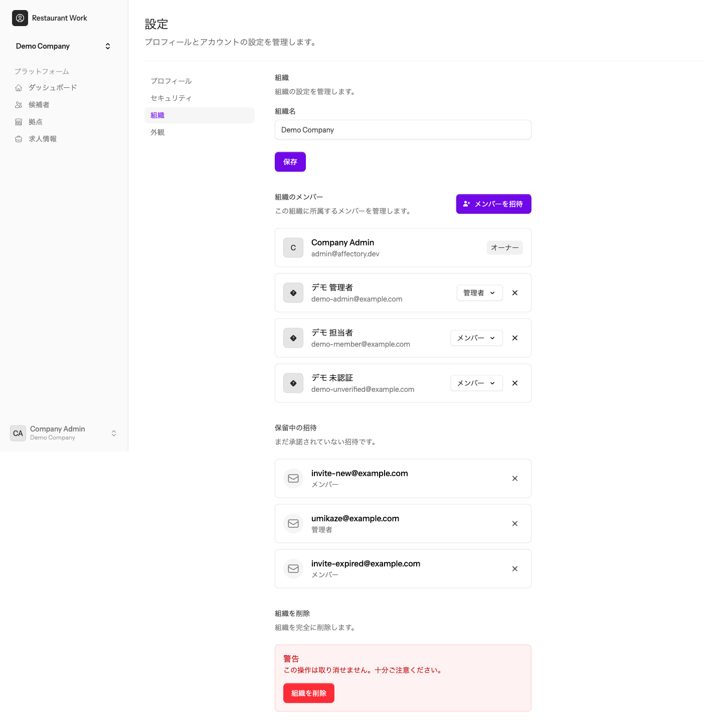Viewport: 722px width, 728px height.
Task: Click the 拠点 store icon
Action: pyautogui.click(x=19, y=122)
